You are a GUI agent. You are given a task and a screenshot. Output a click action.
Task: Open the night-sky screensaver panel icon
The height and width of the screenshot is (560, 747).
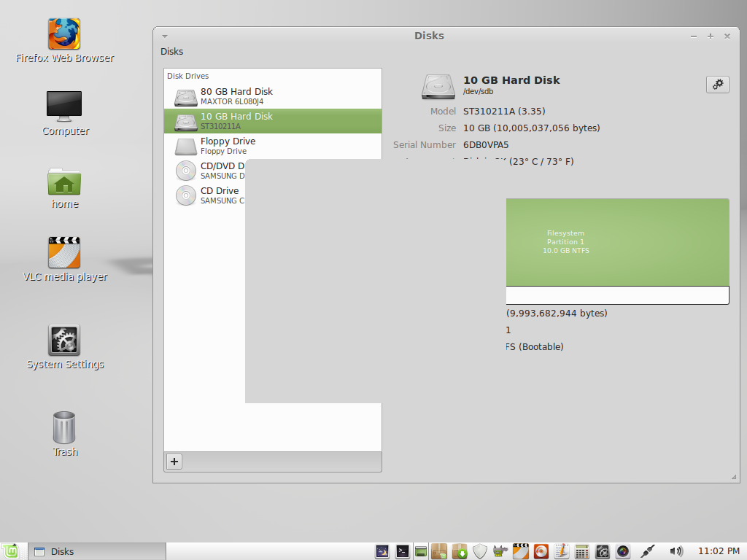pyautogui.click(x=382, y=551)
